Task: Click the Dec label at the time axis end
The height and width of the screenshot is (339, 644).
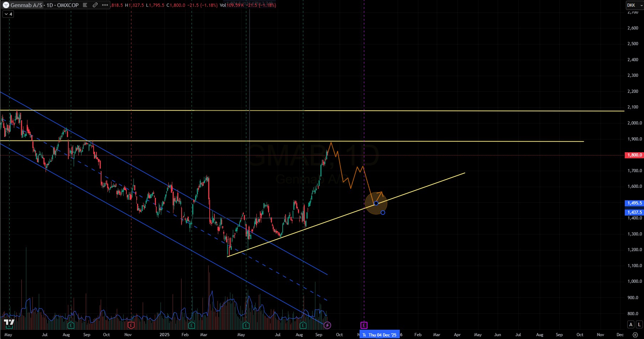Action: click(x=620, y=335)
